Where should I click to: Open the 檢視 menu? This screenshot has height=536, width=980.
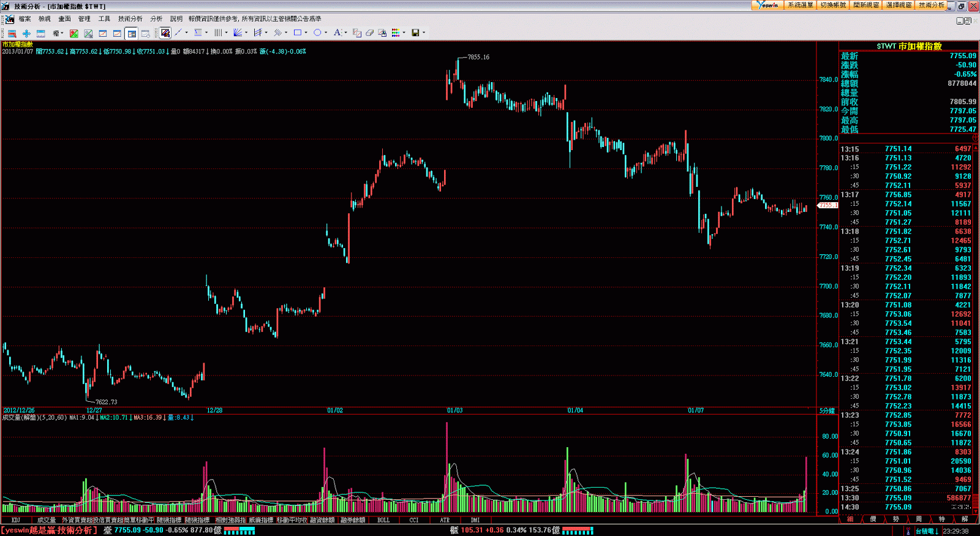click(x=45, y=19)
